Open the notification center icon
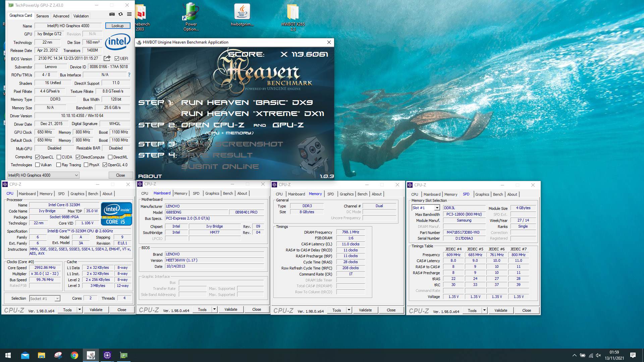This screenshot has width=644, height=362. tap(633, 355)
